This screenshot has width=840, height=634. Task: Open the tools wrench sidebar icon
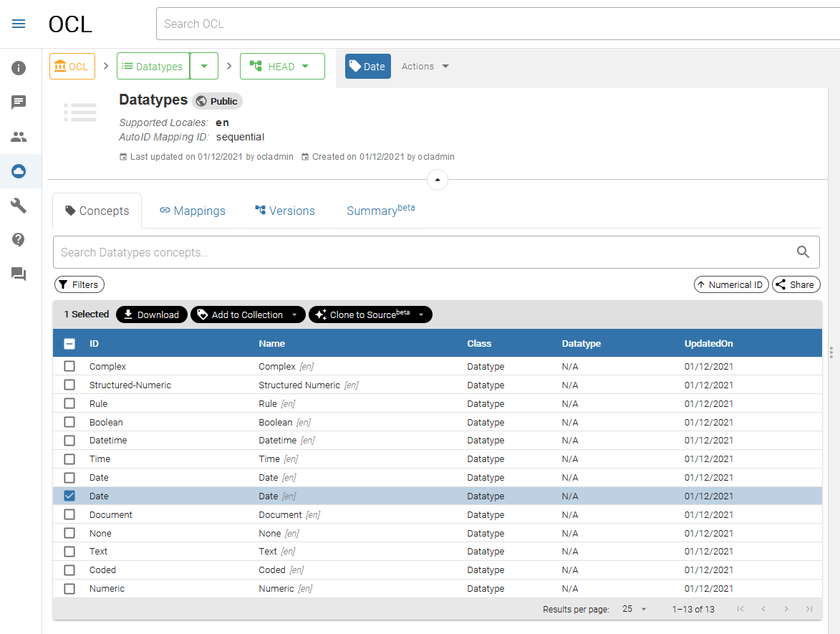[x=19, y=206]
